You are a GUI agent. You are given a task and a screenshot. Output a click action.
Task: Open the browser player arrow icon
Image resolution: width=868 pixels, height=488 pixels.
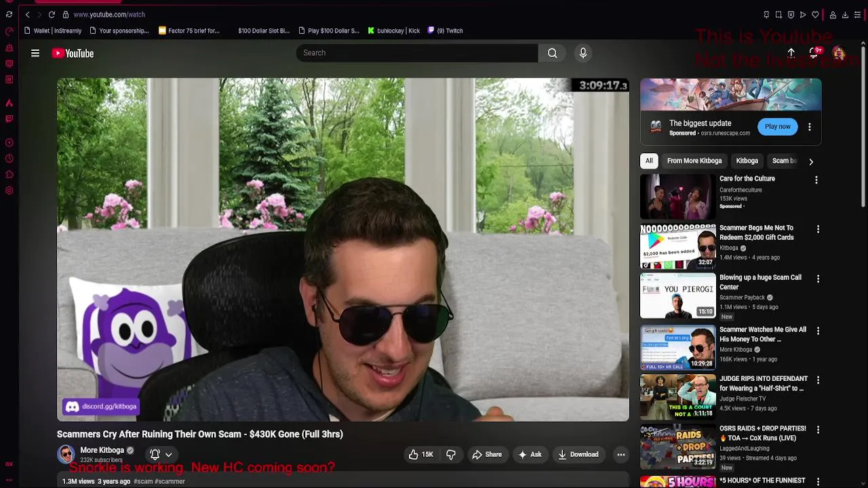click(x=803, y=14)
